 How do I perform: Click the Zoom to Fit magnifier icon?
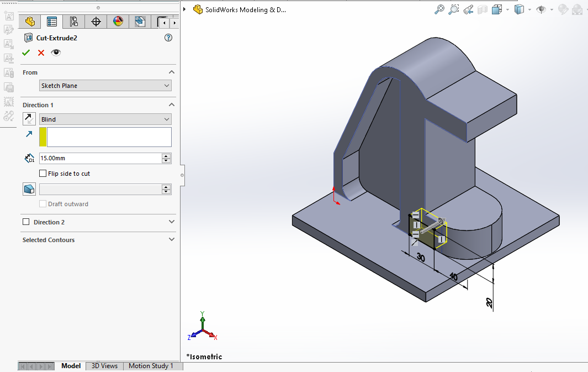click(439, 9)
